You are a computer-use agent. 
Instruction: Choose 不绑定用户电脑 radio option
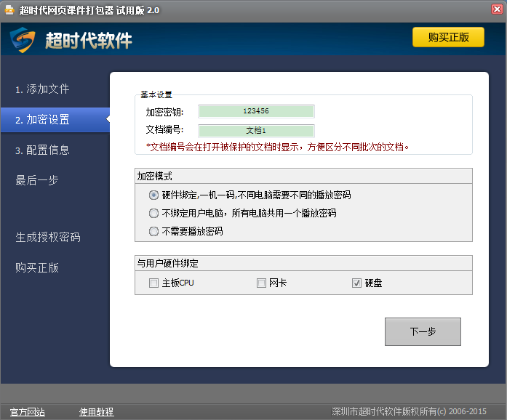click(153, 213)
